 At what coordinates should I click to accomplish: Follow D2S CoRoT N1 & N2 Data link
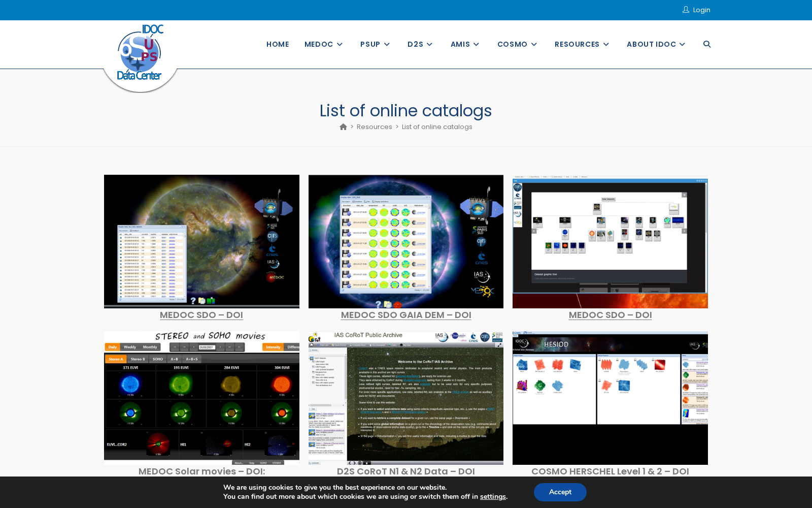406,471
